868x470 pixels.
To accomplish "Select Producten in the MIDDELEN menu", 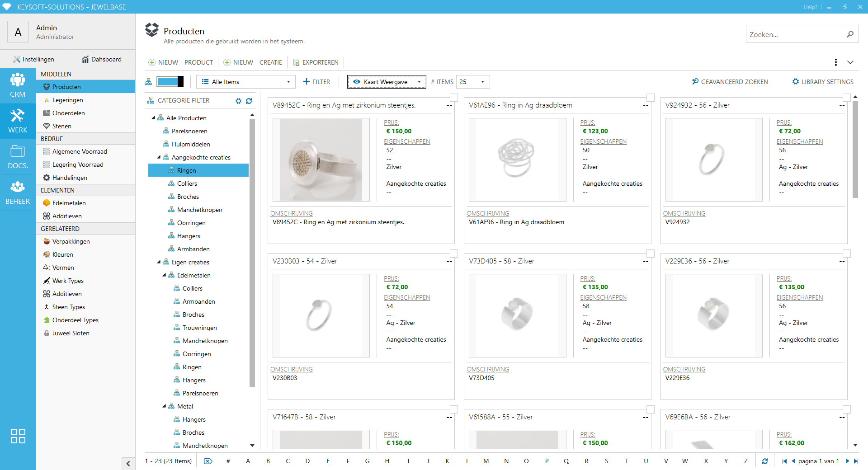I will coord(85,87).
